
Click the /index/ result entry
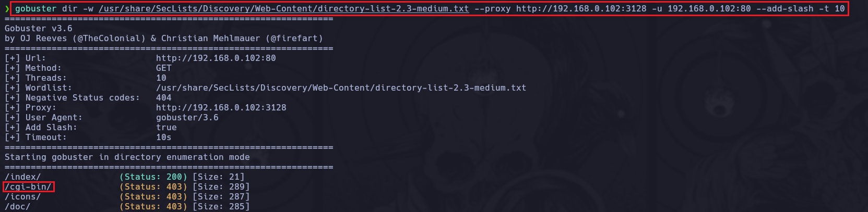(22, 177)
